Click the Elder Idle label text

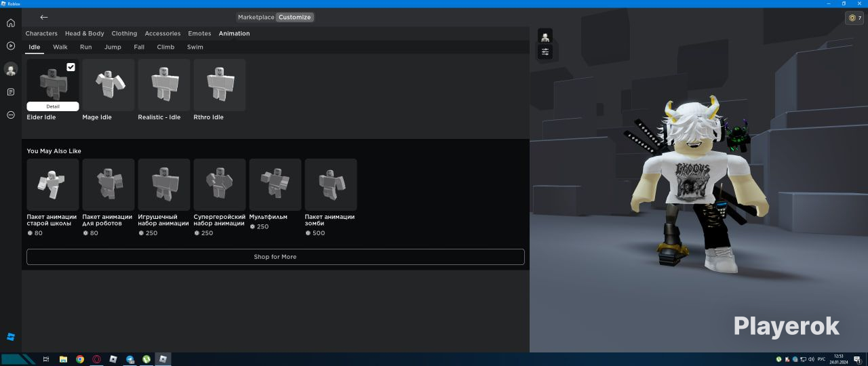point(41,117)
